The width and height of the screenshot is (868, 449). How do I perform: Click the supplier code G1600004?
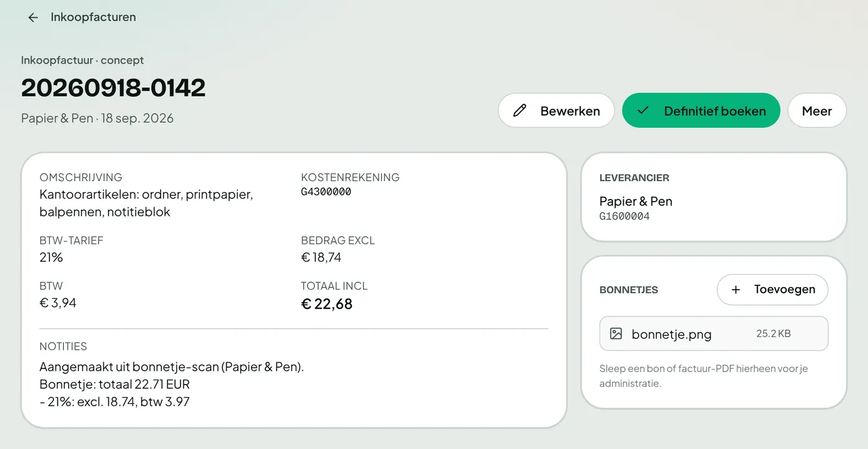(624, 217)
